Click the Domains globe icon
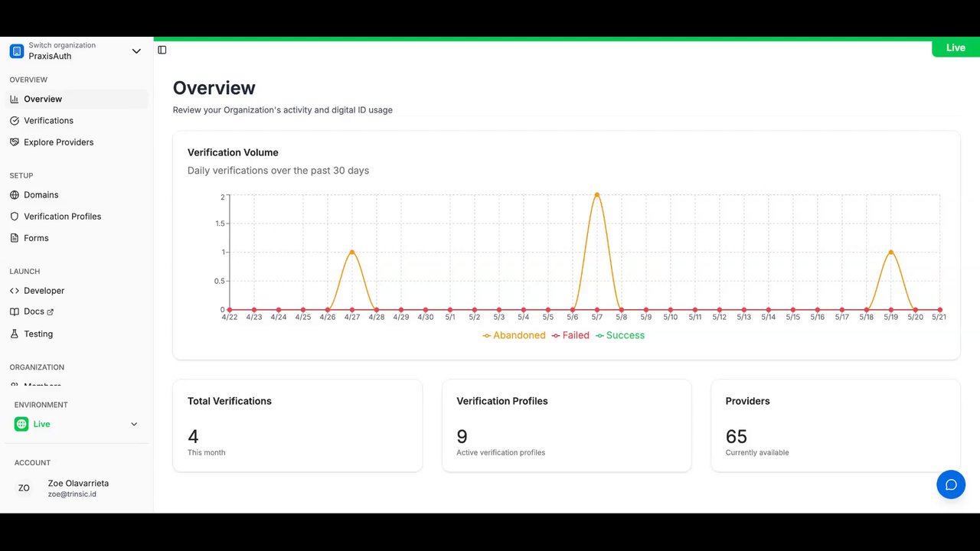This screenshot has width=980, height=551. pos(15,195)
